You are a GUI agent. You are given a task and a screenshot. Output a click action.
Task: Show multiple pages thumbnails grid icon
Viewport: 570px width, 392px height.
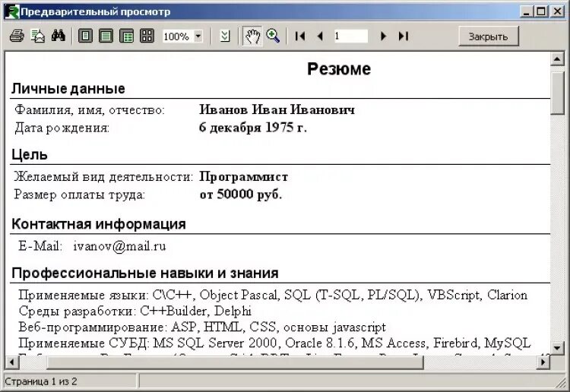click(147, 36)
